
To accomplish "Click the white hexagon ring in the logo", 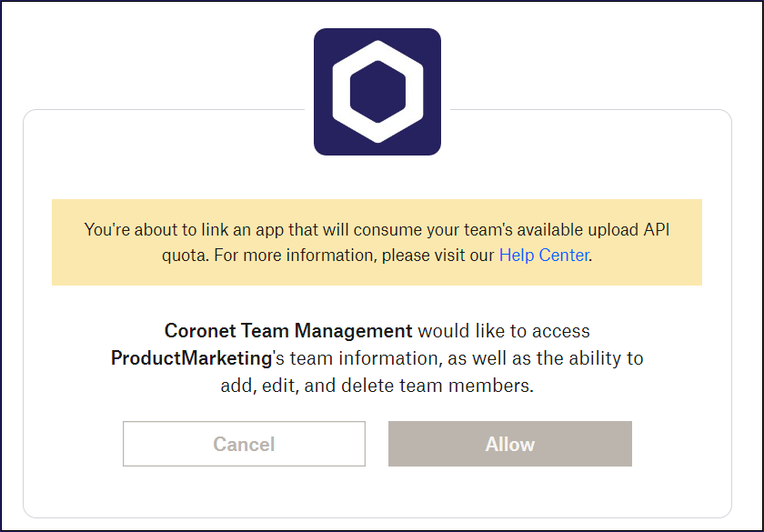I will tap(342, 93).
